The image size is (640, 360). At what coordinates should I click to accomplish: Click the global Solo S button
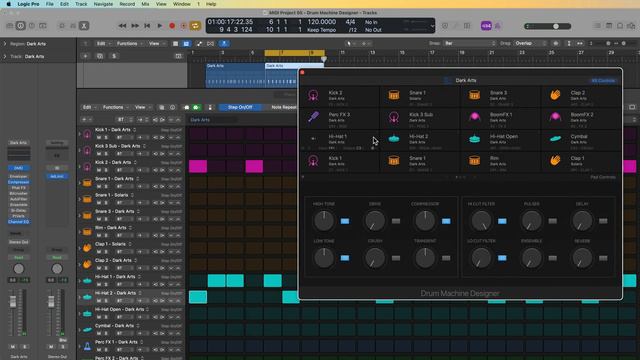(x=114, y=56)
